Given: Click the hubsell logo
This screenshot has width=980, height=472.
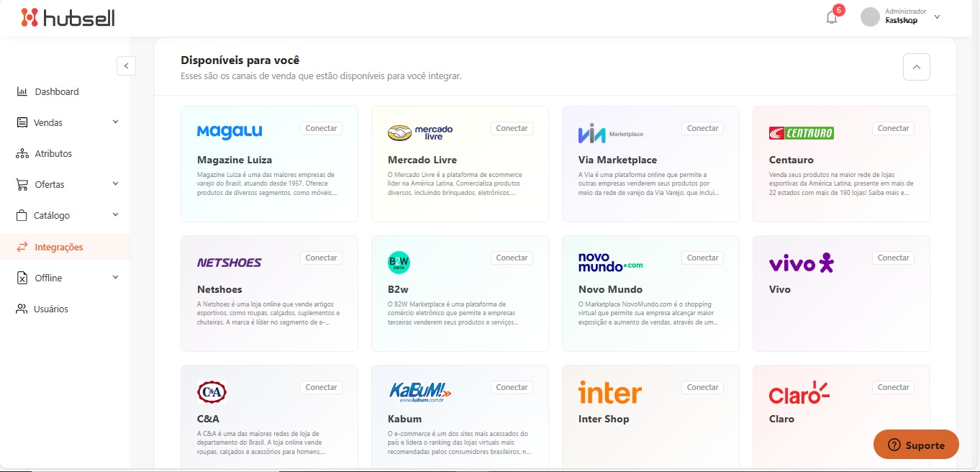Looking at the screenshot, I should click(68, 17).
